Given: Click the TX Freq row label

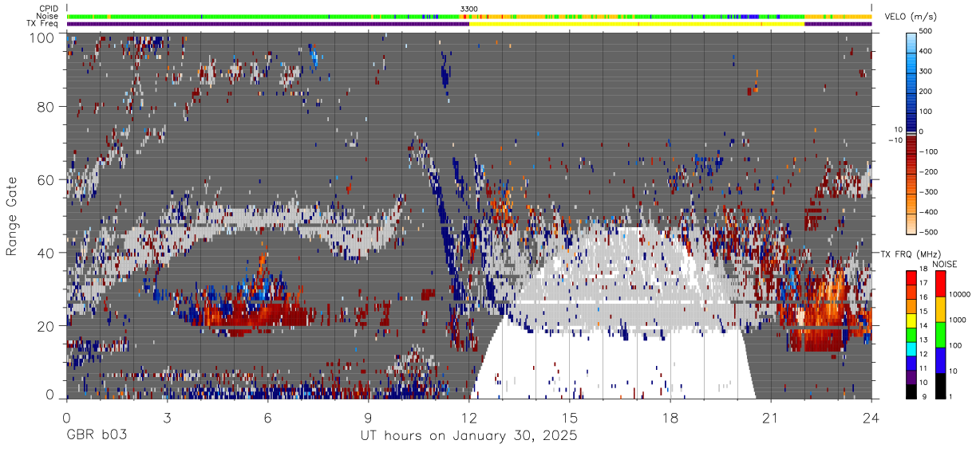Looking at the screenshot, I should click(x=42, y=23).
